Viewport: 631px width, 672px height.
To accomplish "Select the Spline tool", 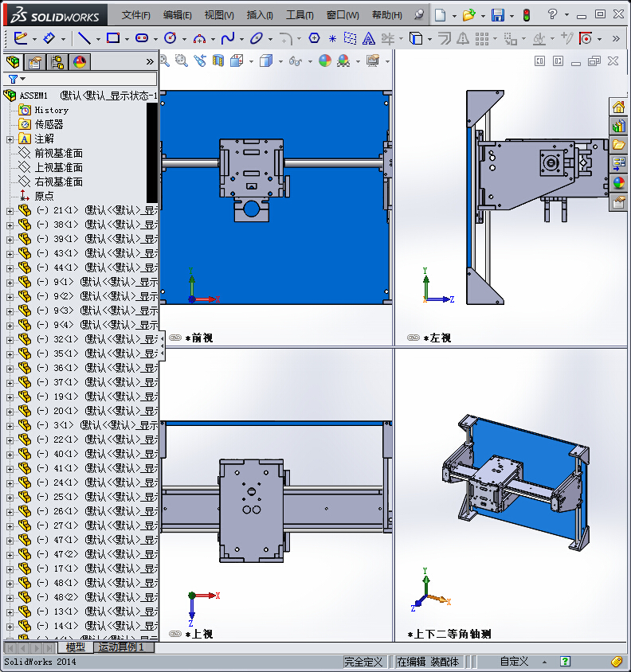I will point(228,38).
